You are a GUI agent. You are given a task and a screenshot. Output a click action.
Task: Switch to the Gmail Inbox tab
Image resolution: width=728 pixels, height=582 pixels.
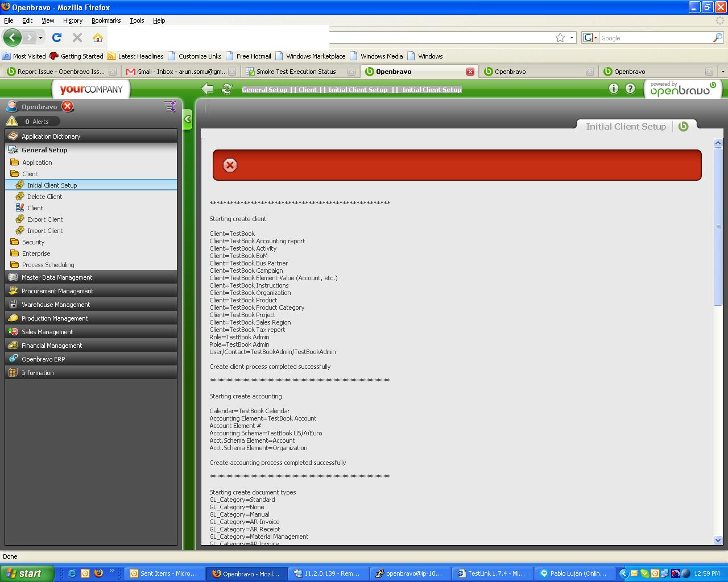coord(181,72)
